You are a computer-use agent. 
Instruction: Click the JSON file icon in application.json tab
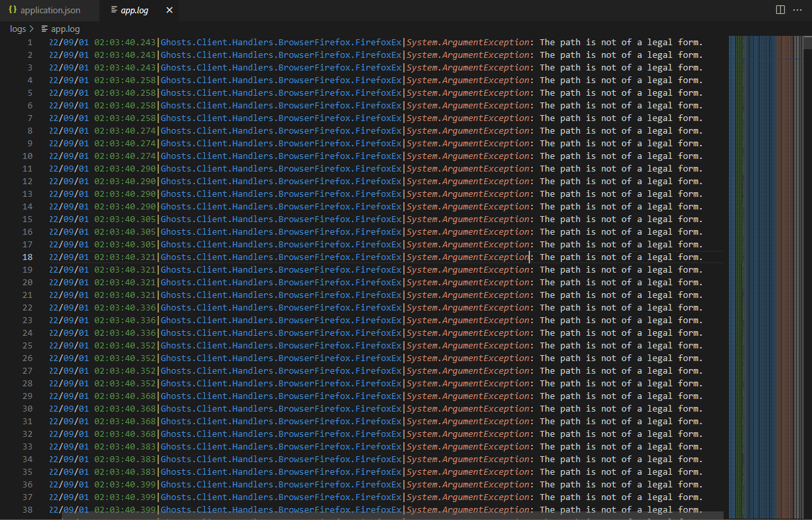tap(13, 11)
